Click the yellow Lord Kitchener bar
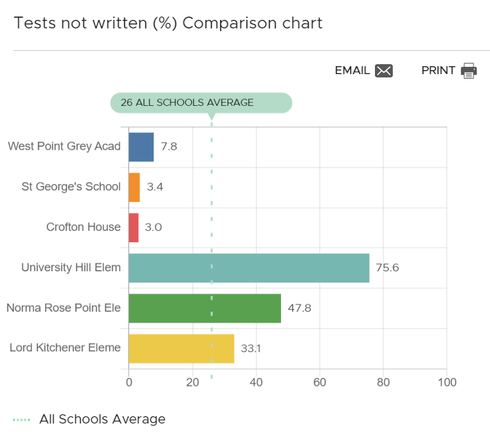 181,349
